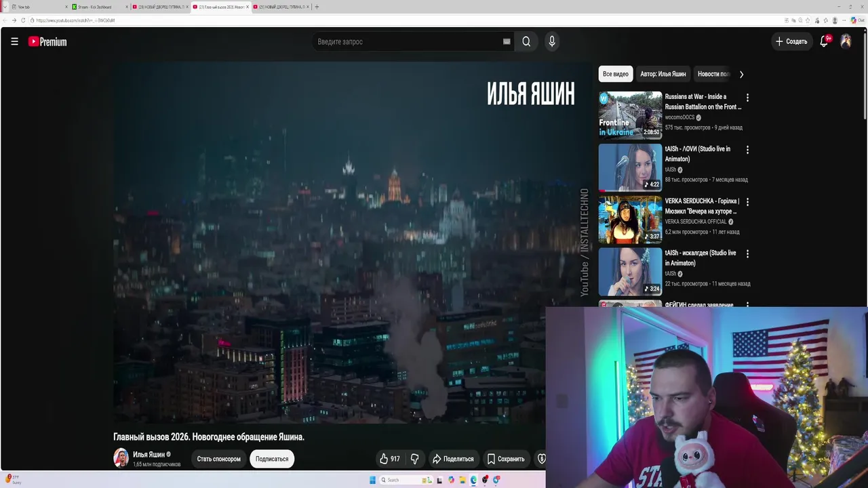This screenshot has width=868, height=488.
Task: Go back in the browser
Action: (x=5, y=20)
